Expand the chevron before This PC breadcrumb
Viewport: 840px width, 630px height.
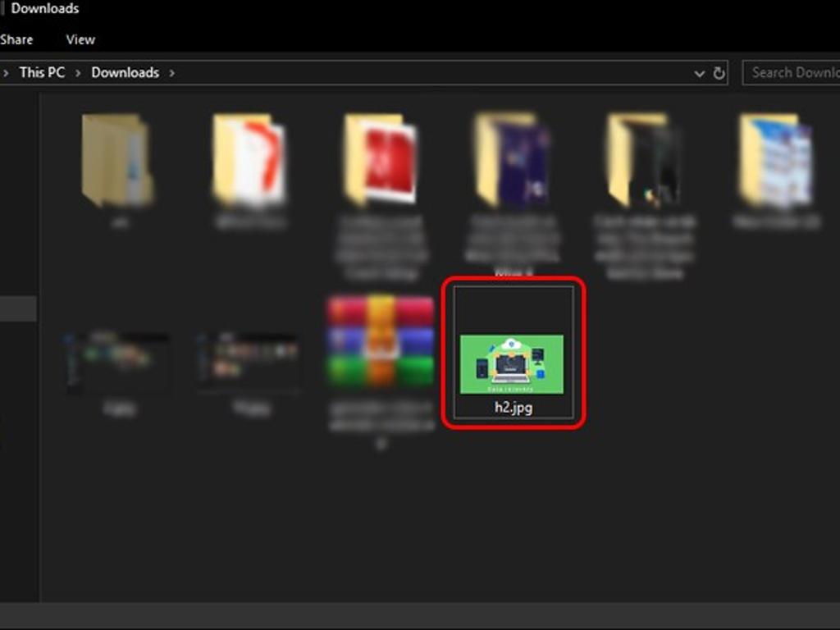(x=6, y=73)
